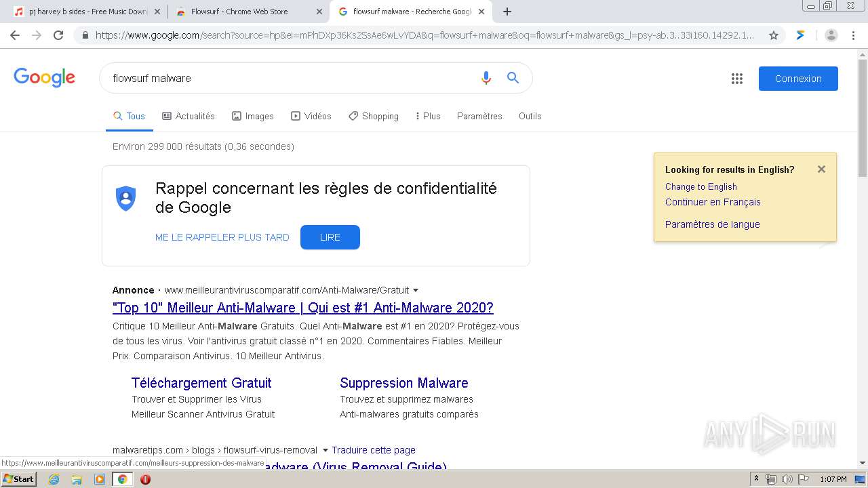Close the Flowsurf Chrome Web Store tab

(x=319, y=12)
